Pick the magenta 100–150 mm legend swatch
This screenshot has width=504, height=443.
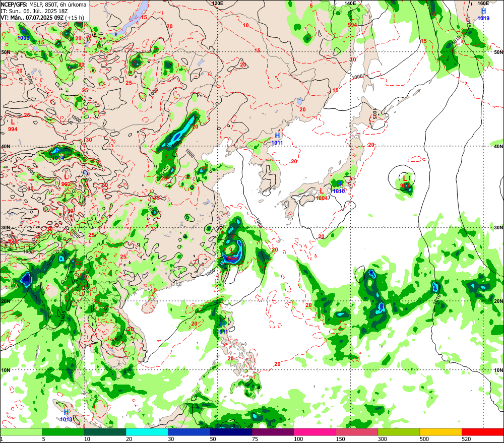pyautogui.click(x=315, y=432)
